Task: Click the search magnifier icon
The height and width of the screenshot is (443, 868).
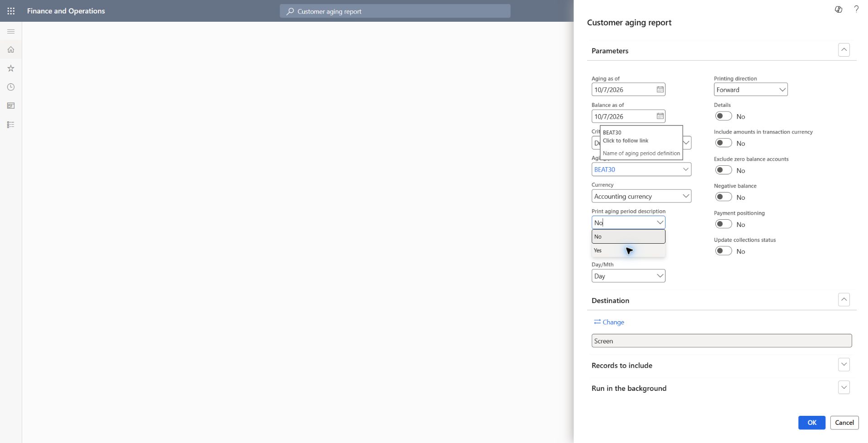Action: point(290,11)
